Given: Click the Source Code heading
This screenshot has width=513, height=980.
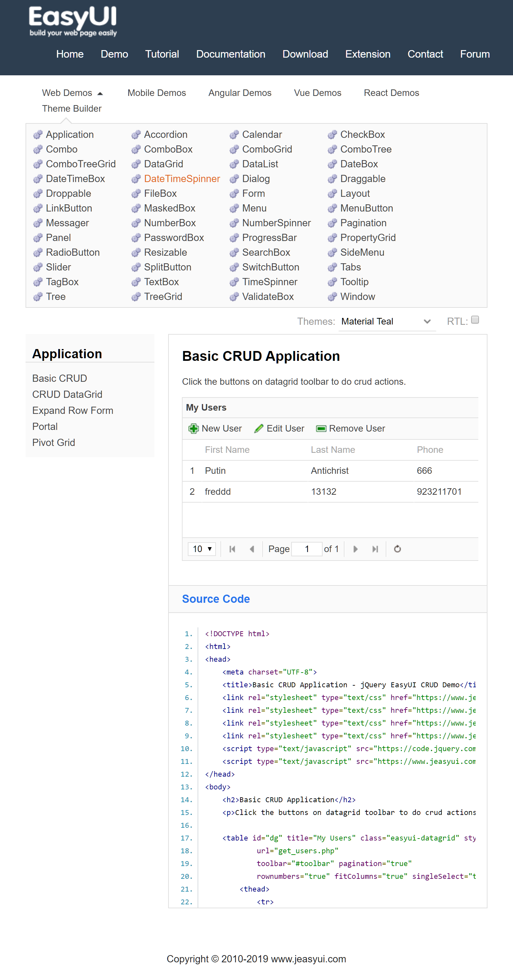Looking at the screenshot, I should (x=216, y=599).
